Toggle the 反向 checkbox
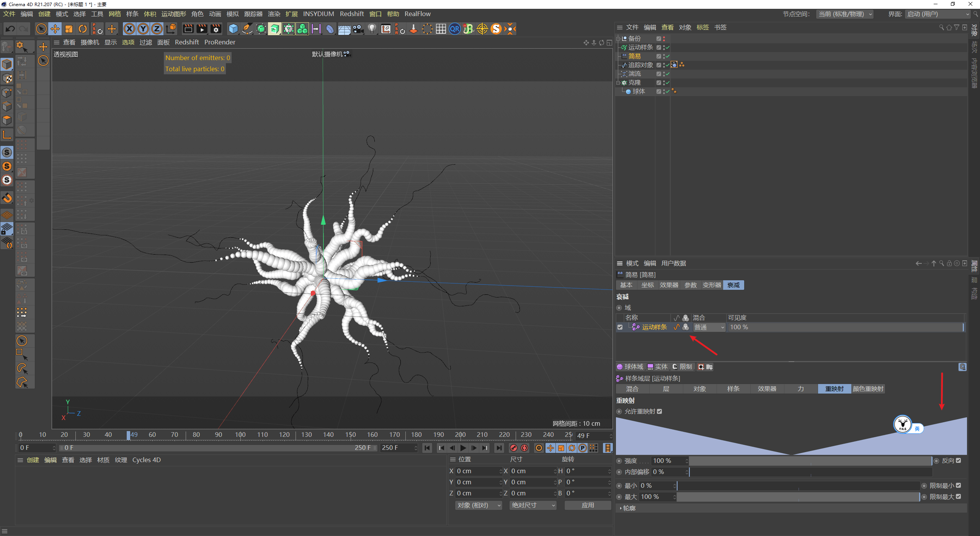The image size is (980, 536). click(958, 461)
